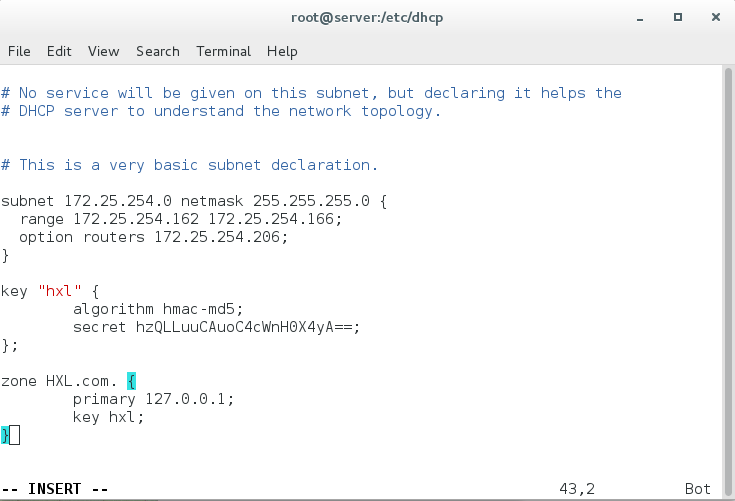This screenshot has width=735, height=501.
Task: Open the Edit menu
Action: click(x=59, y=51)
